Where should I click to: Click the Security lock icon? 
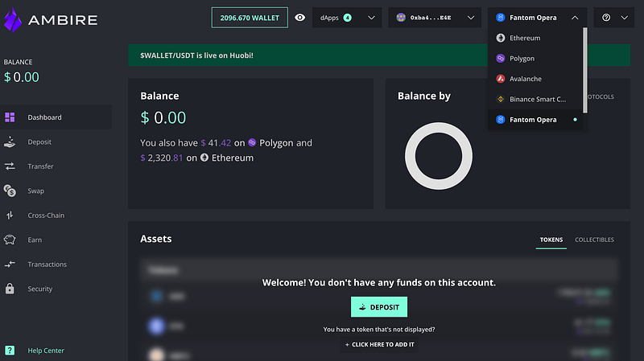10,289
